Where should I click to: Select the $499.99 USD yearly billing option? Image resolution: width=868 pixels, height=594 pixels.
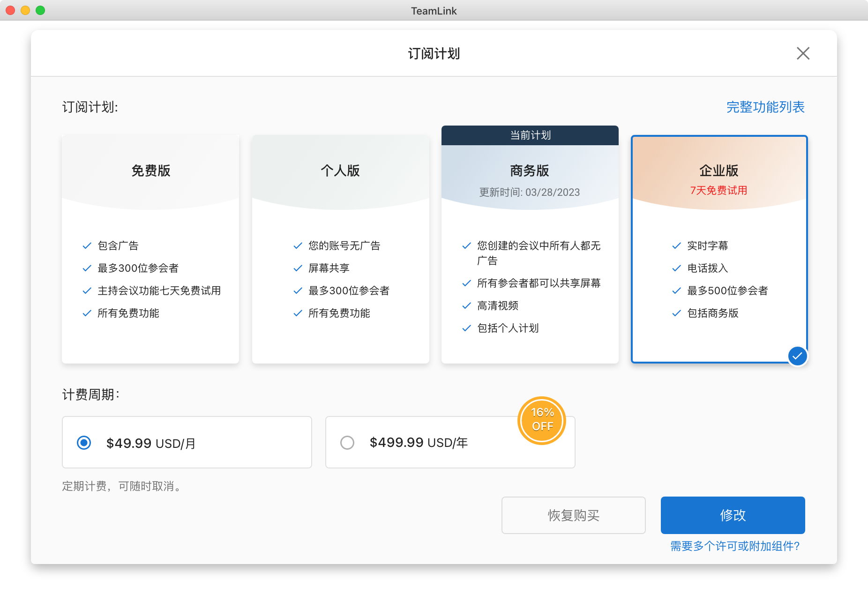[x=347, y=443]
